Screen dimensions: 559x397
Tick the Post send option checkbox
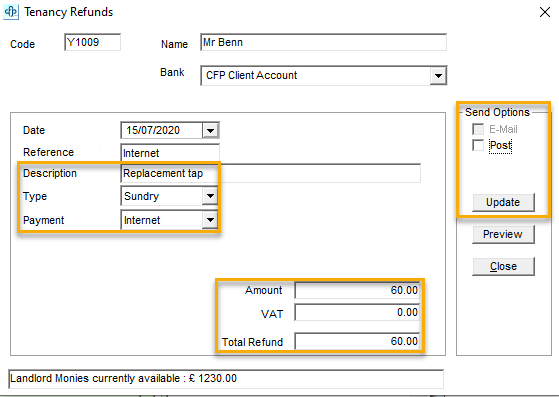(478, 145)
